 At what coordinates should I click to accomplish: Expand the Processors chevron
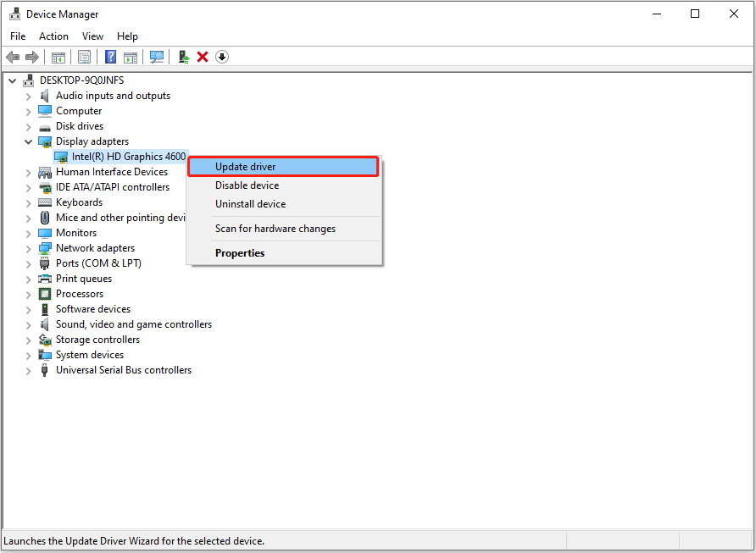29,295
